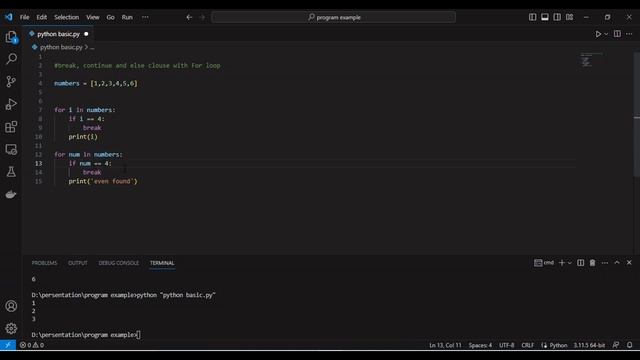640x360 pixels.
Task: Click the VS Code logo icon
Action: (x=9, y=17)
